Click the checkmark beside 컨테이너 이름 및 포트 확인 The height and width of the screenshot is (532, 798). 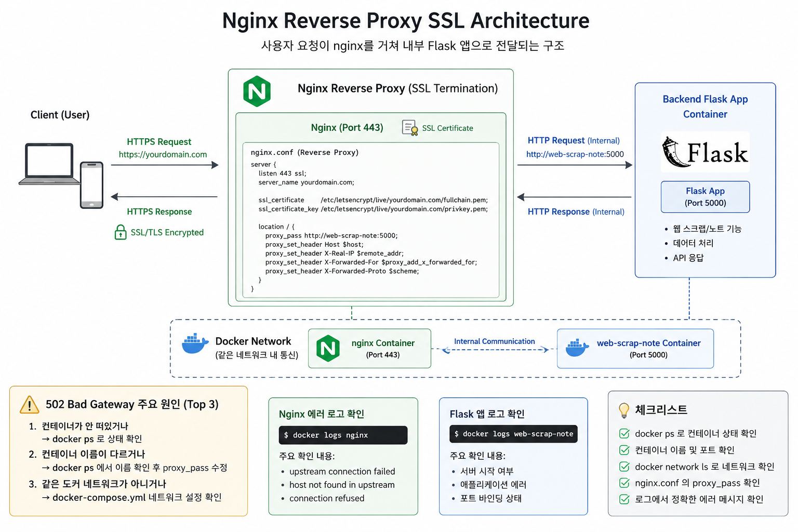coord(624,450)
